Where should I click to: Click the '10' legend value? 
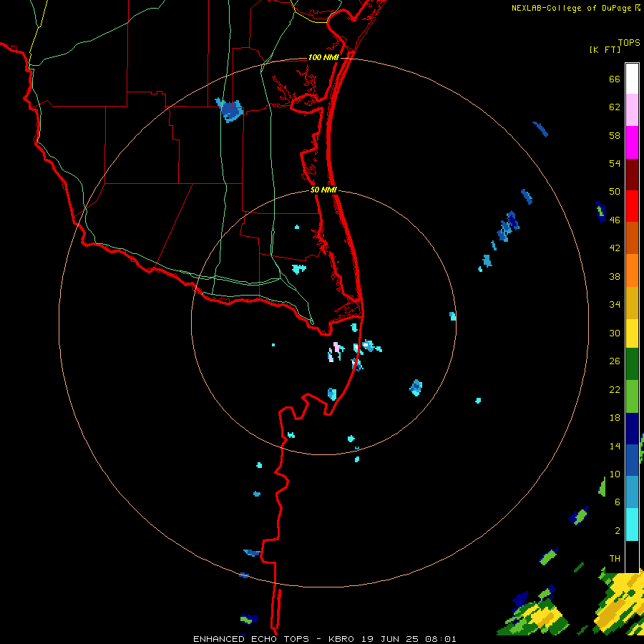pyautogui.click(x=615, y=474)
